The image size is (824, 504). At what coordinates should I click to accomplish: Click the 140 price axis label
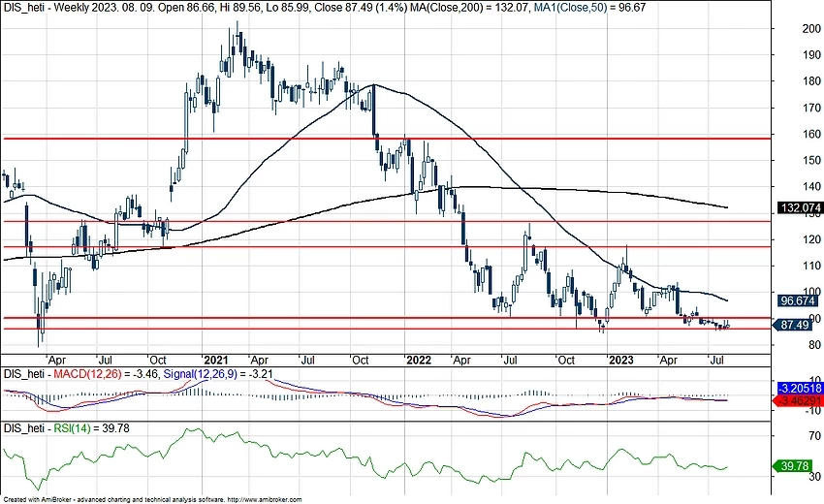pyautogui.click(x=811, y=186)
